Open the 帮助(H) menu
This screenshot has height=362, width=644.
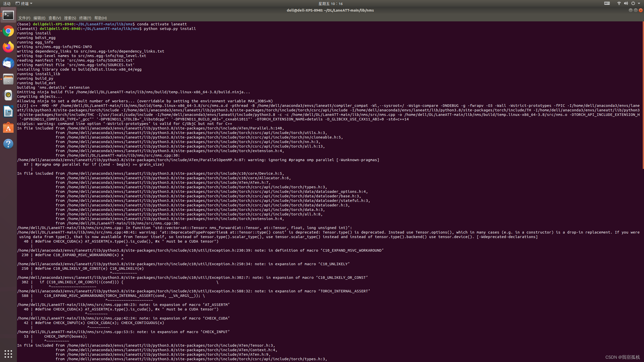[x=100, y=18]
